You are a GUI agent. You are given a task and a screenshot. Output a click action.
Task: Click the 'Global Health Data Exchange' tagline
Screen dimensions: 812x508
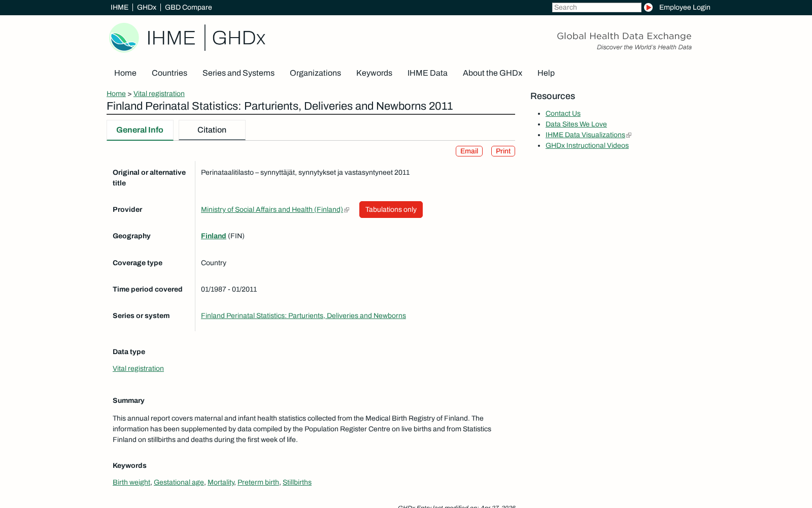pyautogui.click(x=624, y=36)
